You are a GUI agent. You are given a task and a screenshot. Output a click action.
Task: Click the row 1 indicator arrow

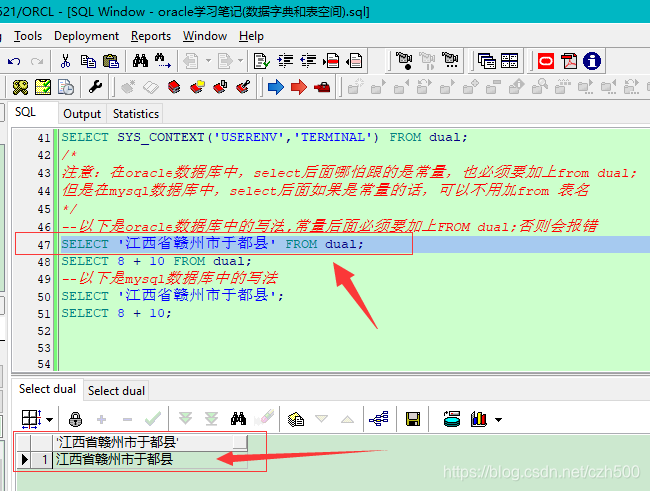coord(24,459)
